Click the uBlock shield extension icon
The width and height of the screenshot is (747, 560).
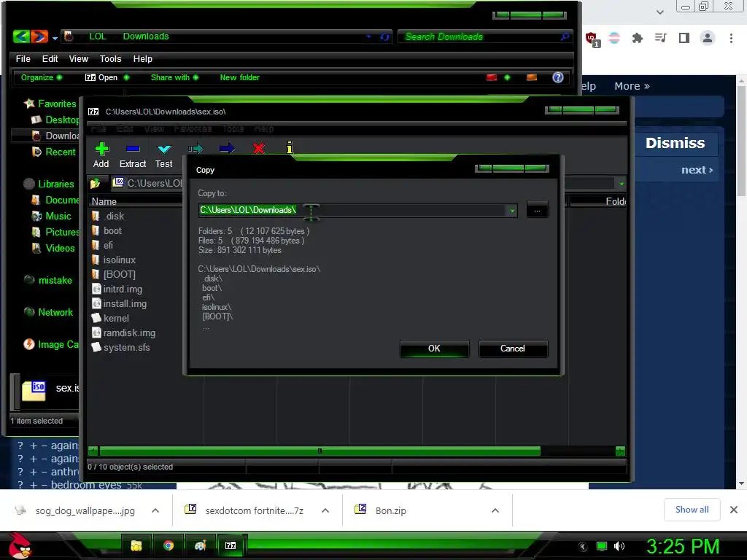[x=592, y=39]
